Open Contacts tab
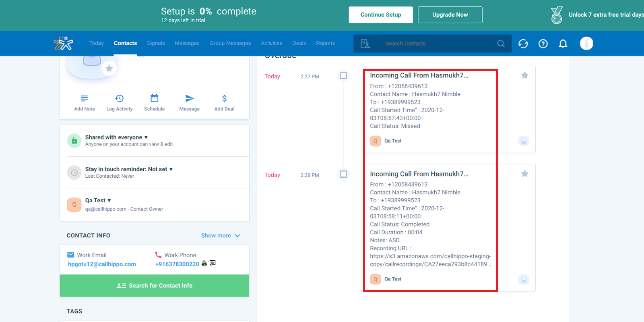This screenshot has height=322, width=644. [125, 43]
